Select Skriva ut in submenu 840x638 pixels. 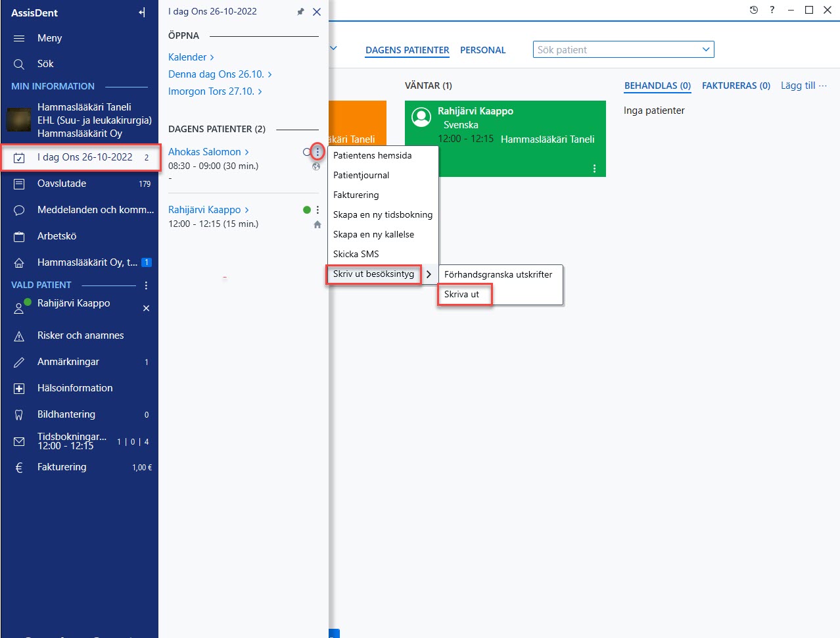(461, 294)
